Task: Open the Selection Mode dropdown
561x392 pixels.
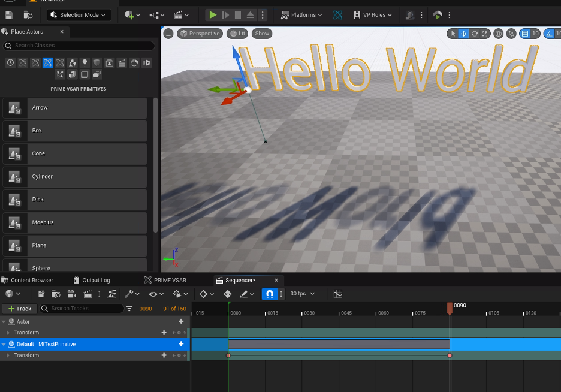Action: point(79,15)
